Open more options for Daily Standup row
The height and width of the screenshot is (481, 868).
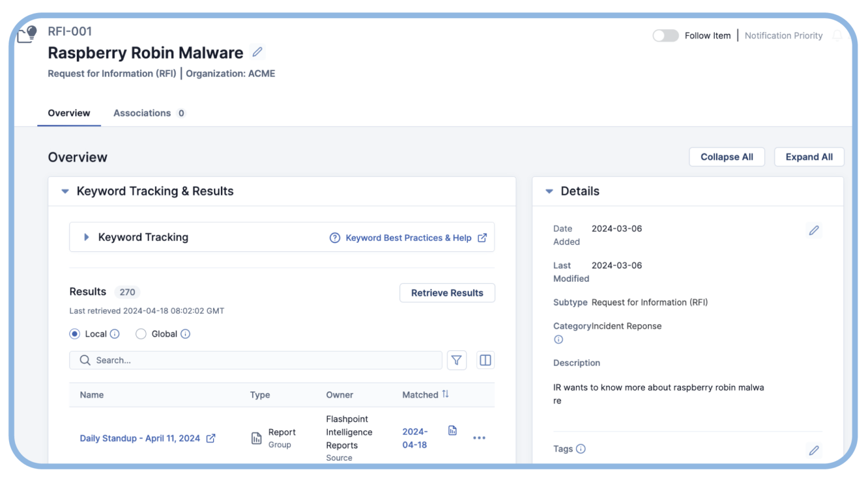(x=479, y=438)
